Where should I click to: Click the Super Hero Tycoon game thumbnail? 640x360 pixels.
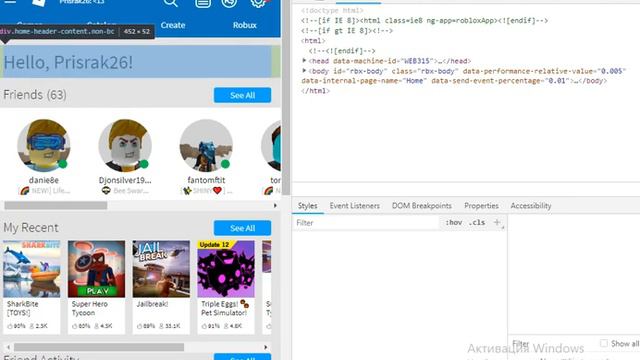(96, 269)
